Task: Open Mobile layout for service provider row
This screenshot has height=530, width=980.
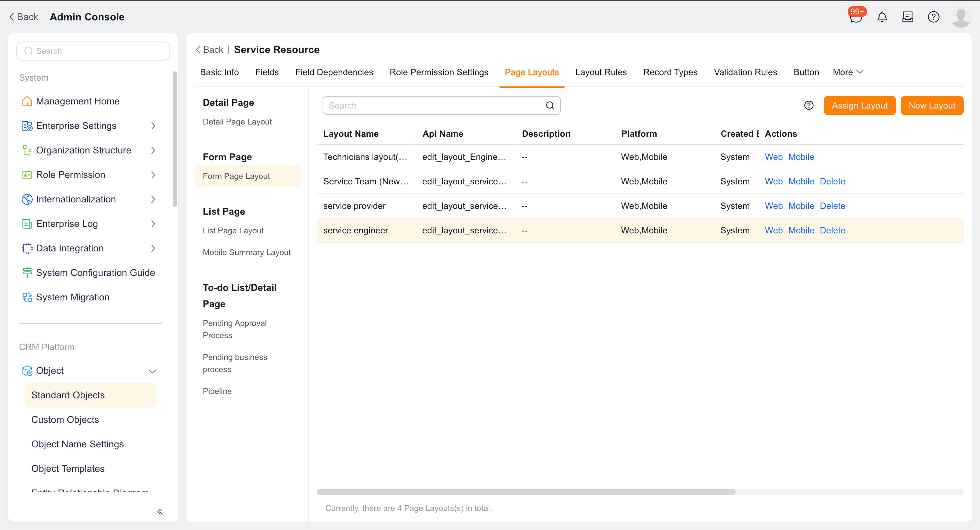Action: [801, 206]
